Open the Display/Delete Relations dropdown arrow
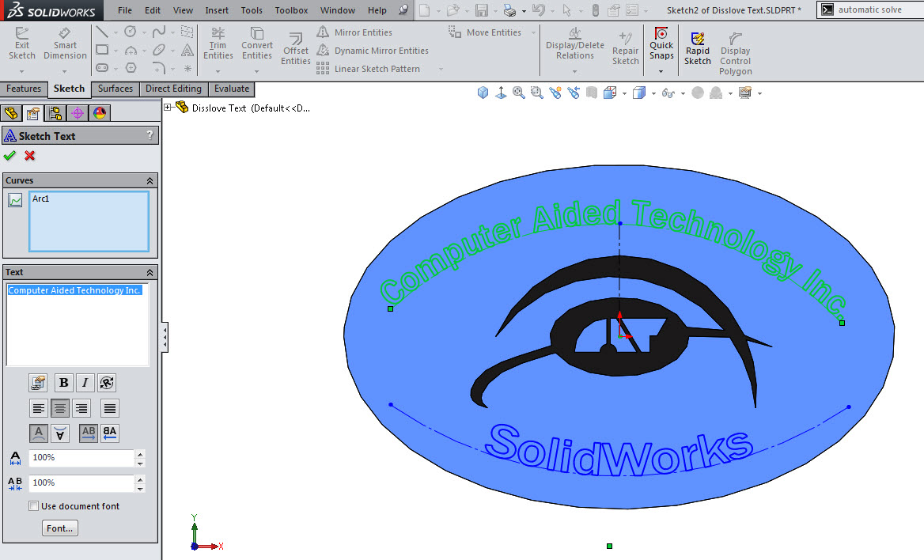 tap(574, 71)
